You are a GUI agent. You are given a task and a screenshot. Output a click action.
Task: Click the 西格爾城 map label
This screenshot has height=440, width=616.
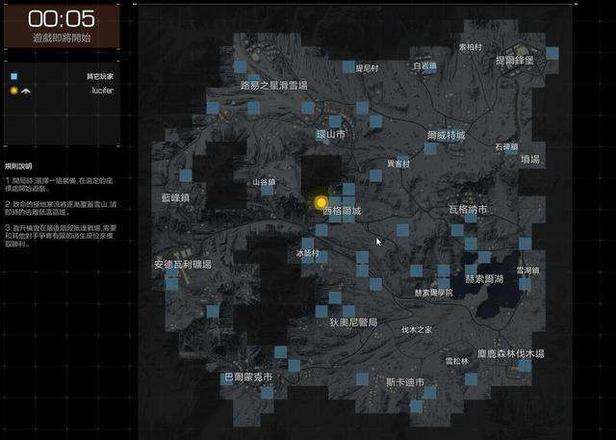coord(342,211)
